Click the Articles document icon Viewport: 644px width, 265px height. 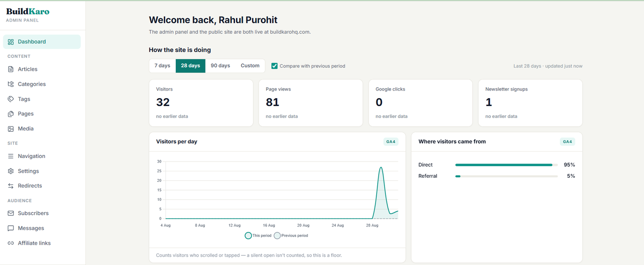click(11, 69)
